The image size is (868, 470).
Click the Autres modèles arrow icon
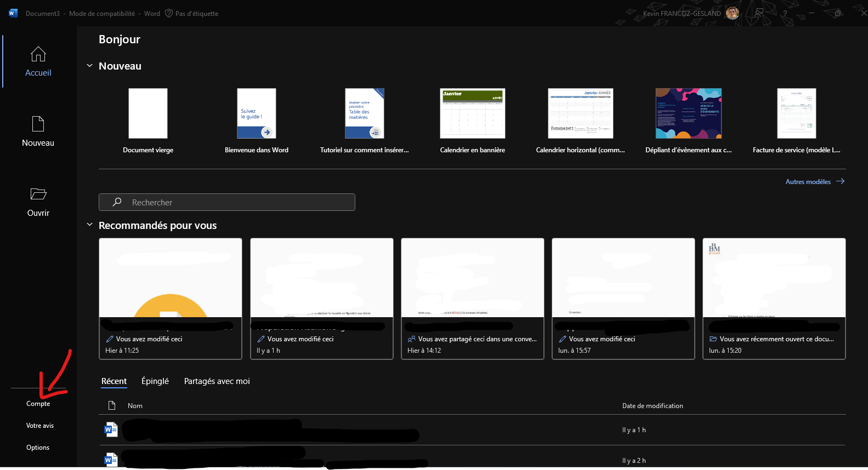[840, 181]
